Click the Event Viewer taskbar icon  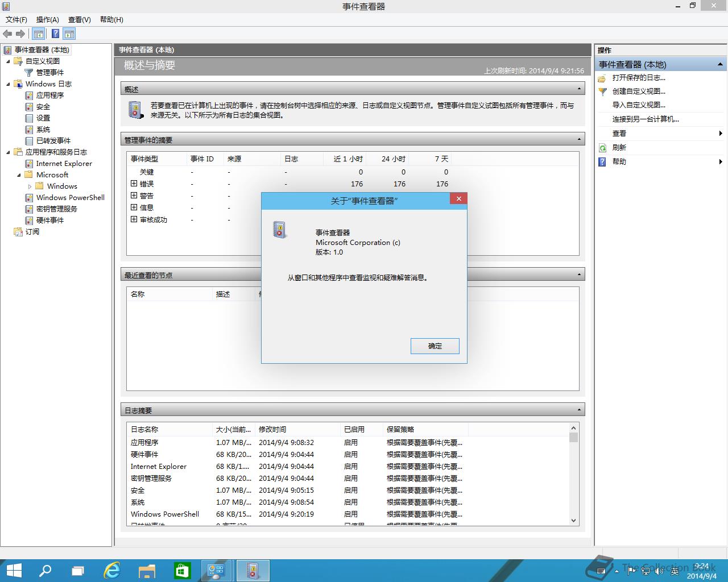pyautogui.click(x=253, y=571)
